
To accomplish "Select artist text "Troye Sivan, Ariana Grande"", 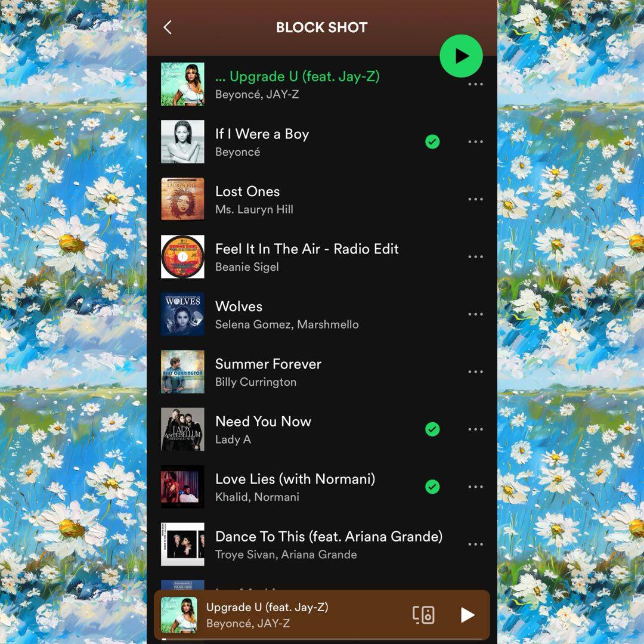I will pos(286,555).
